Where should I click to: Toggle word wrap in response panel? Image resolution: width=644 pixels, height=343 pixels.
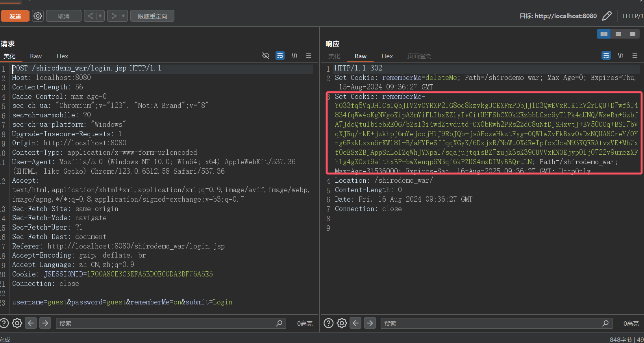tap(606, 56)
